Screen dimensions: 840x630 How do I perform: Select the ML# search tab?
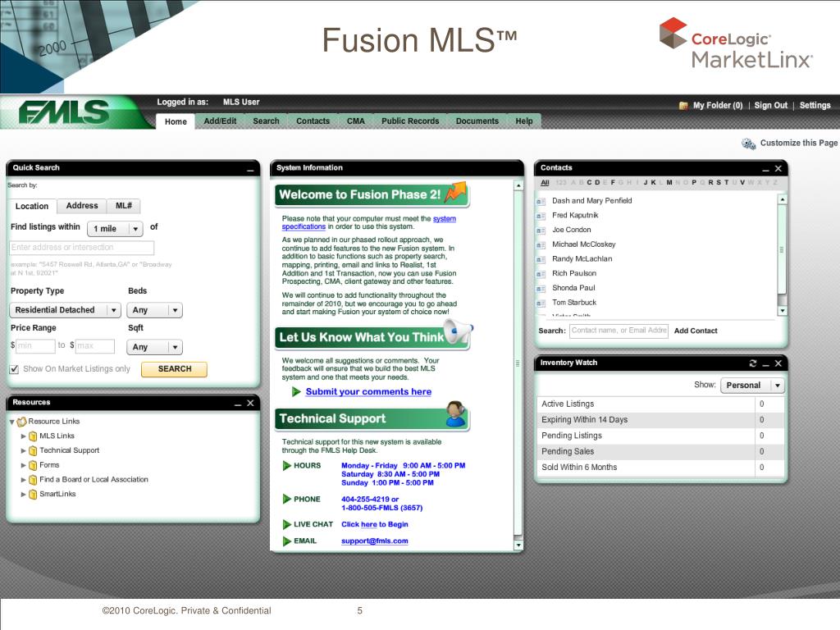click(124, 206)
